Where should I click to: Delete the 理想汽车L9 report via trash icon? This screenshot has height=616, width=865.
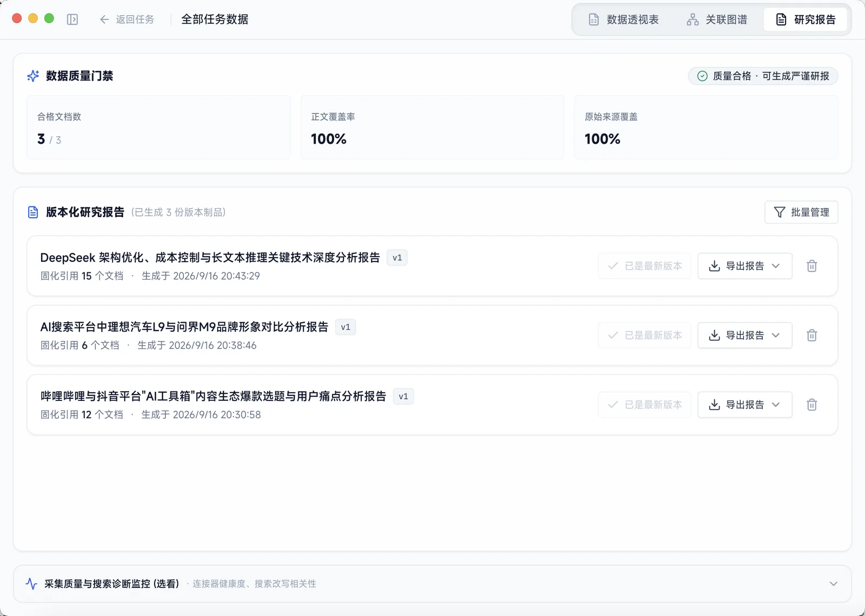812,335
